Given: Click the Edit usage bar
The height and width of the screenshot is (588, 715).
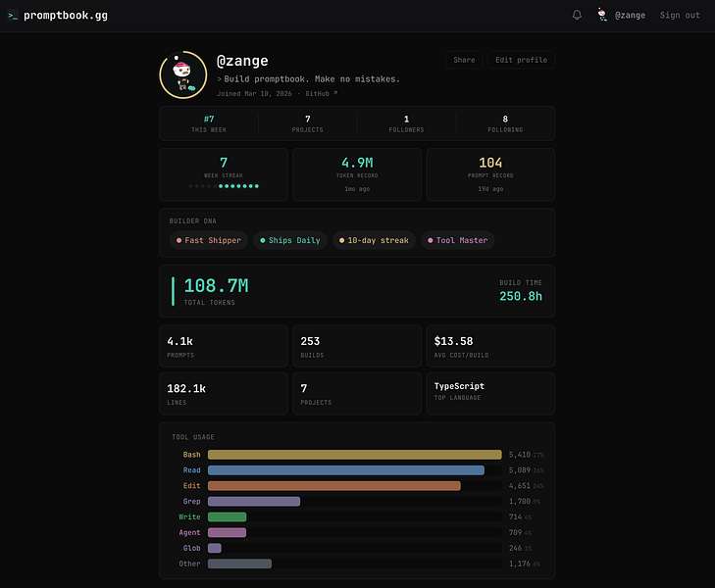Looking at the screenshot, I should point(334,485).
